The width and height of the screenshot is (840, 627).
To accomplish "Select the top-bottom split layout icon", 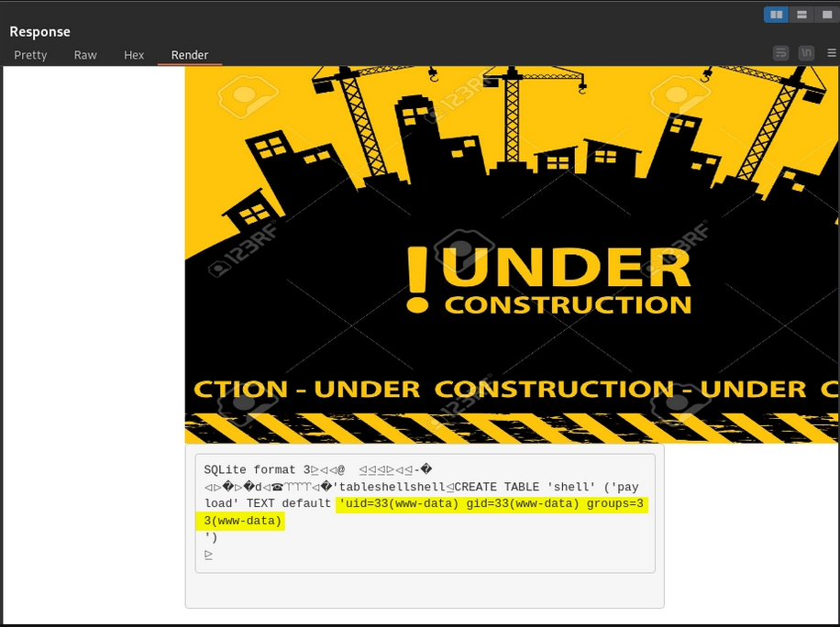I will pos(801,14).
